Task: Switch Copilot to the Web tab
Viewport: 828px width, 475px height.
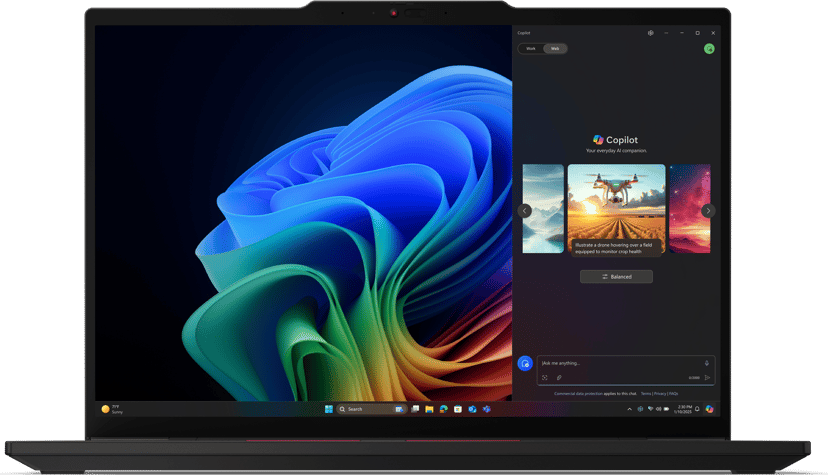Action: pyautogui.click(x=555, y=49)
